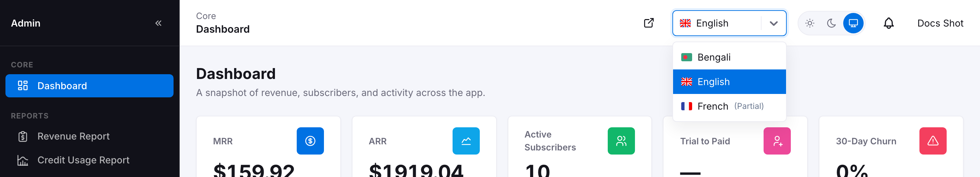The width and height of the screenshot is (980, 177).
Task: Click the English language select field
Action: point(729,23)
